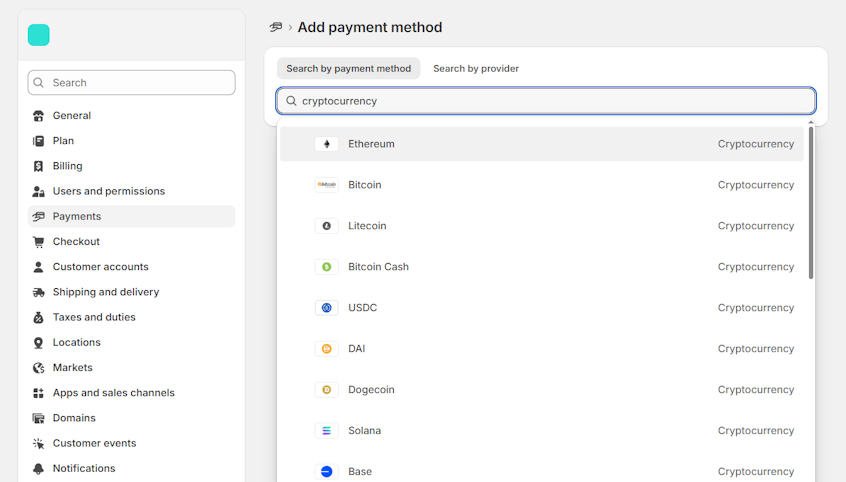Viewport: 846px width, 482px height.
Task: Click the Payments breadcrumb icon in header
Action: click(276, 27)
